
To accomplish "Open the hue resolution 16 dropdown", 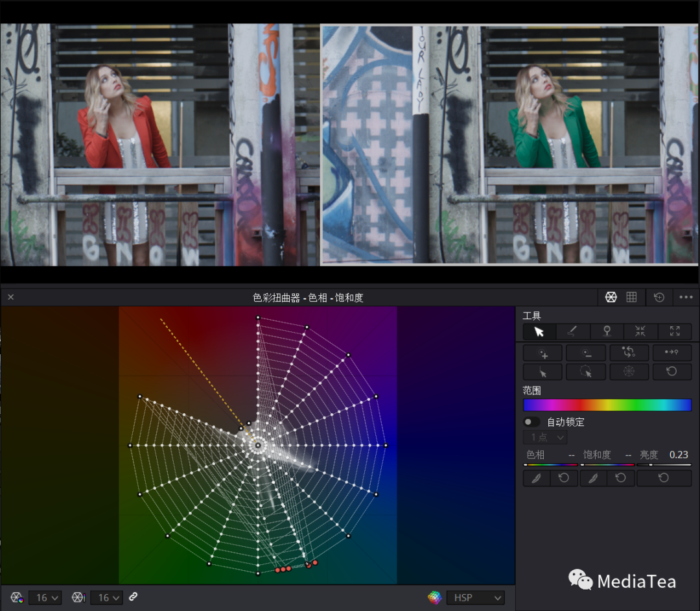I will [45, 597].
